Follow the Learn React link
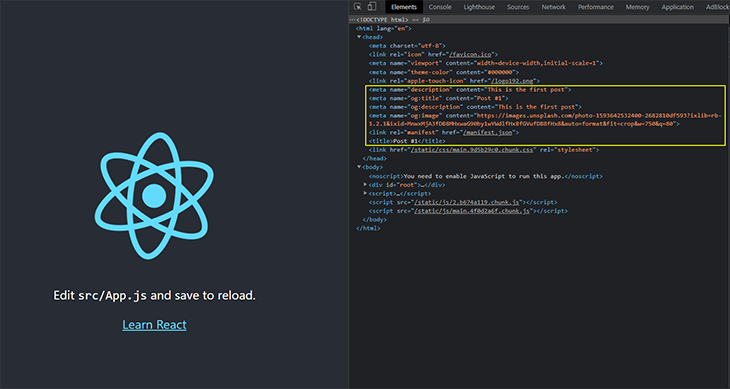 (x=154, y=325)
